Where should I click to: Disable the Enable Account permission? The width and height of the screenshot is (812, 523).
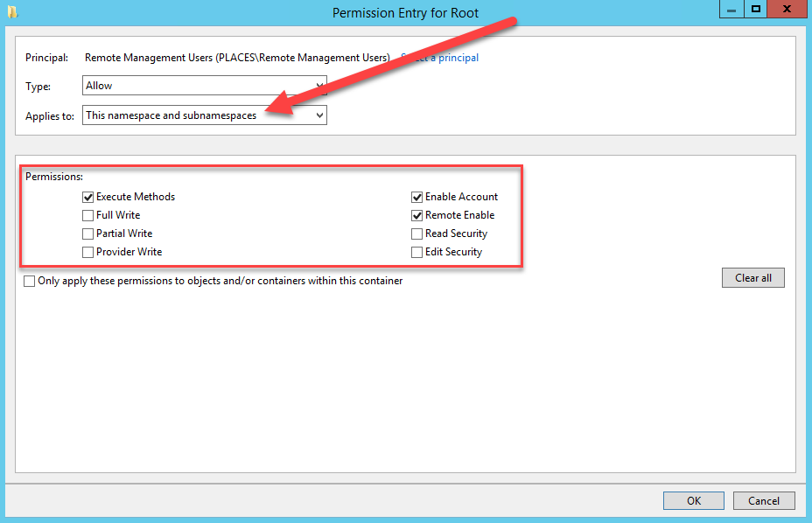(417, 196)
